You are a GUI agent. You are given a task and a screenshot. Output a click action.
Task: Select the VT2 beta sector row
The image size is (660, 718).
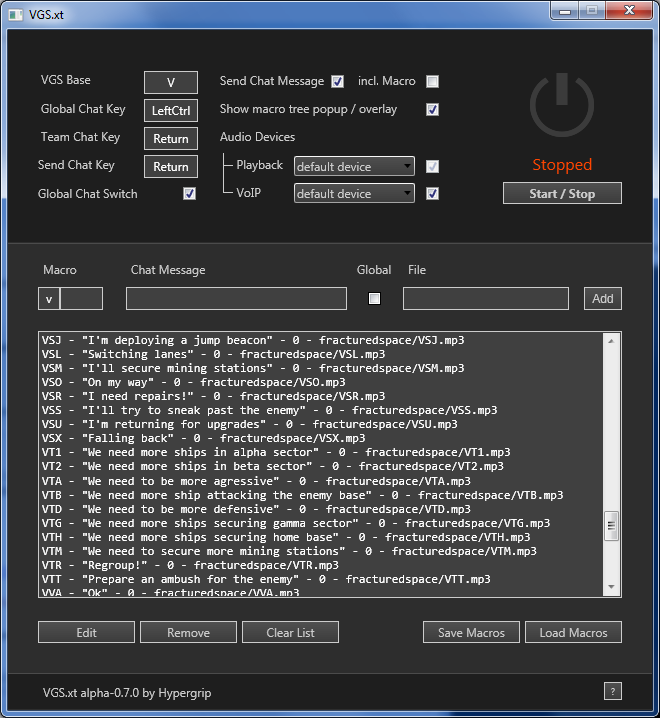321,466
